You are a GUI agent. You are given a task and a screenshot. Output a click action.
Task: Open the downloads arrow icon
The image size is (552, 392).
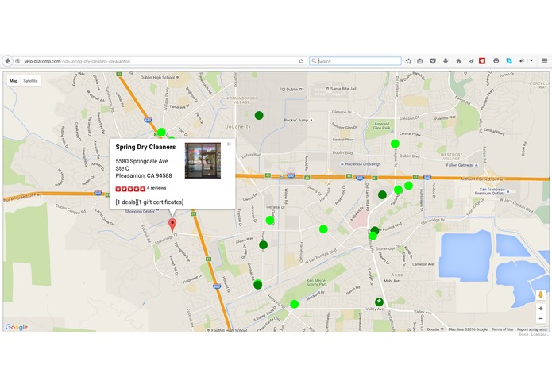446,61
